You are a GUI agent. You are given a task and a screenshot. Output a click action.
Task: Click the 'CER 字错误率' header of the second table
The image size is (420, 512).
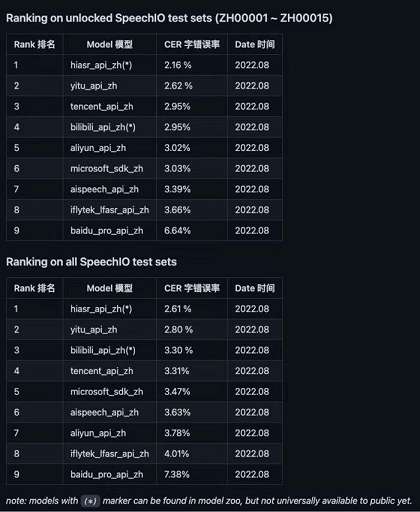click(192, 288)
